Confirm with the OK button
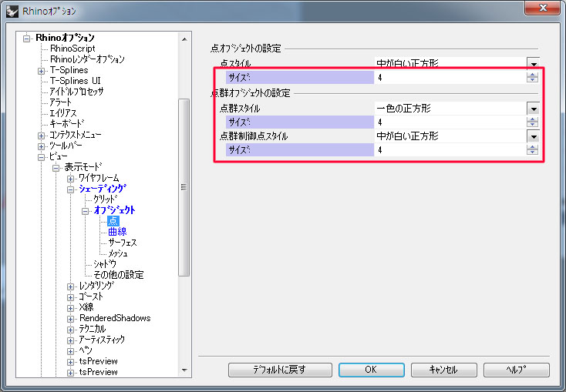Viewport: 566px width, 392px height. click(371, 370)
